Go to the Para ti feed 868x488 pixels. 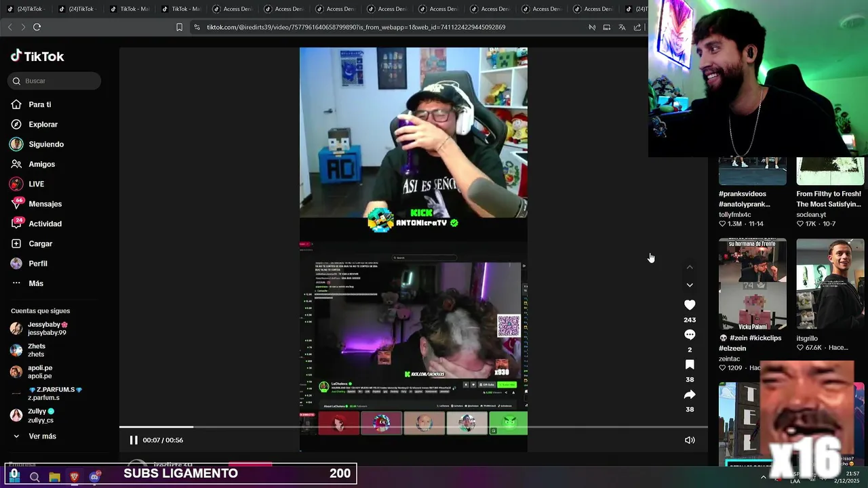pos(31,104)
